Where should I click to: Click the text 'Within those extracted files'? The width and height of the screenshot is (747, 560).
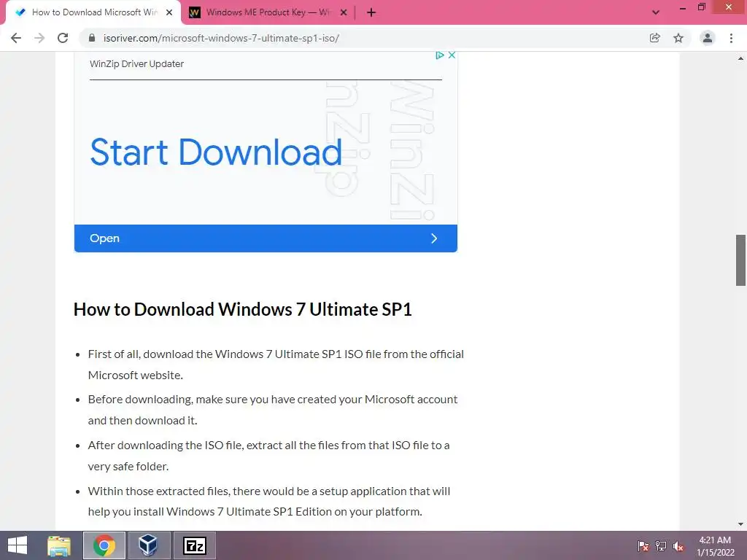159,491
